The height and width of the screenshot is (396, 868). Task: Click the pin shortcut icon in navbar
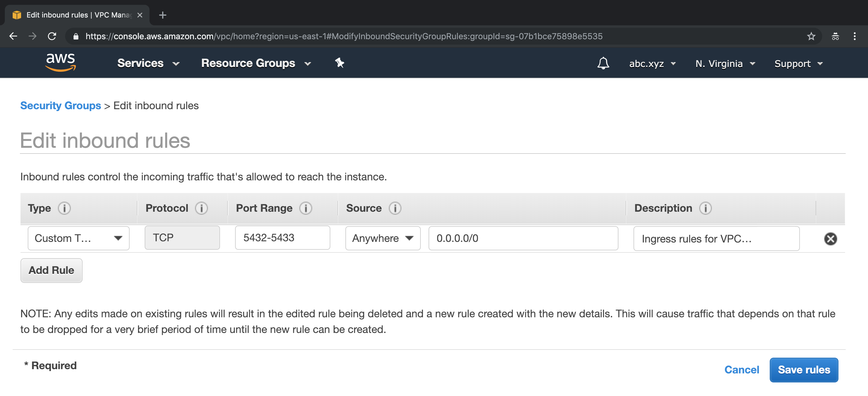[339, 63]
